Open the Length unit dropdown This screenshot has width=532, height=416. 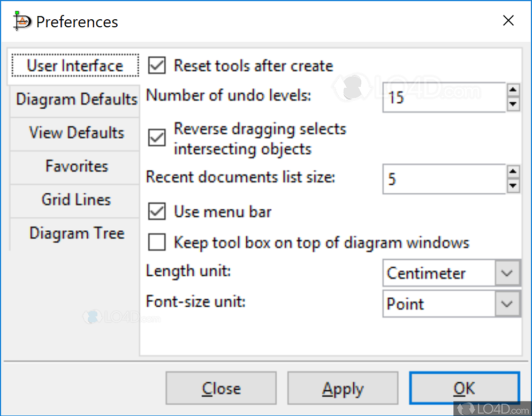[507, 273]
